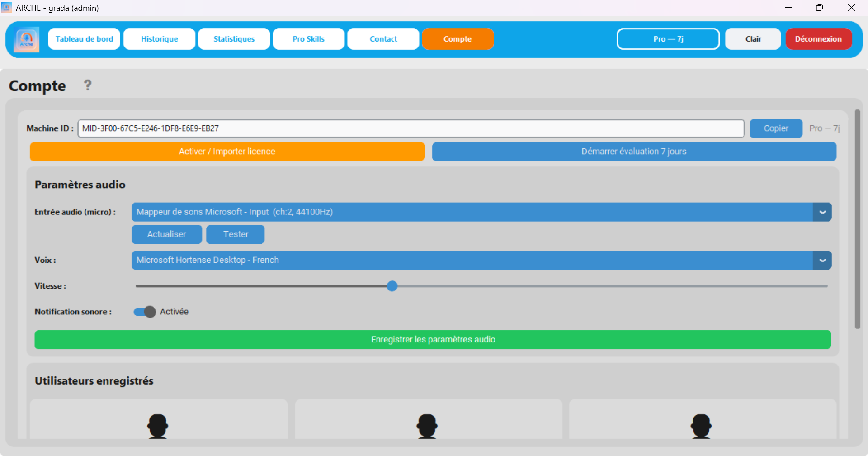
Task: Log out with Déconnexion button
Action: (x=819, y=39)
